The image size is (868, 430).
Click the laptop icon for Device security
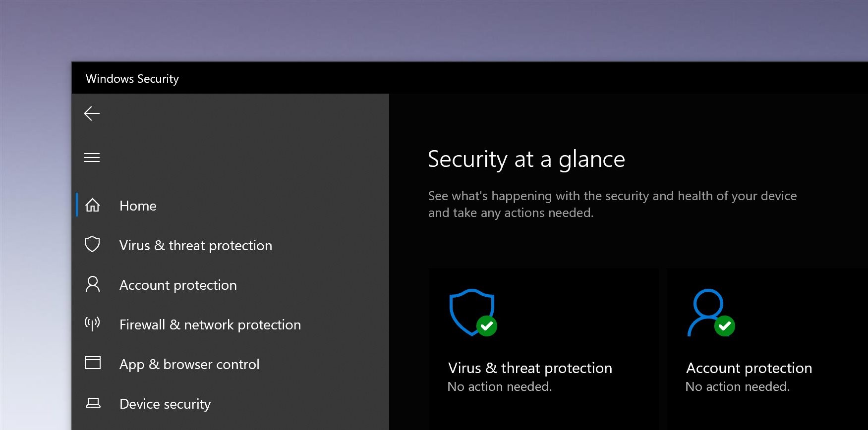[92, 403]
